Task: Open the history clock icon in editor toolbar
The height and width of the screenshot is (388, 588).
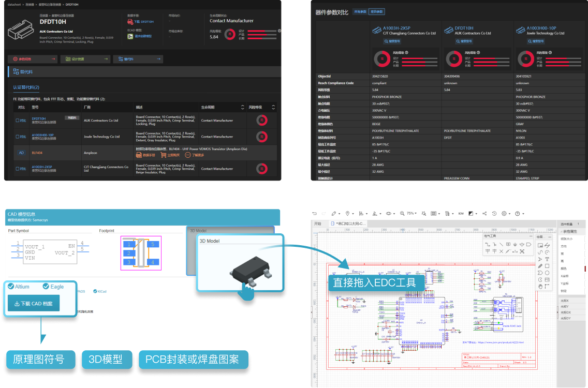Action: 494,214
